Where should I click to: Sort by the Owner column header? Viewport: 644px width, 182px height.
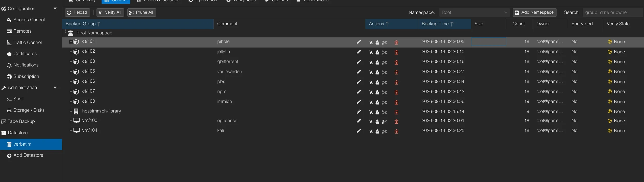point(550,24)
